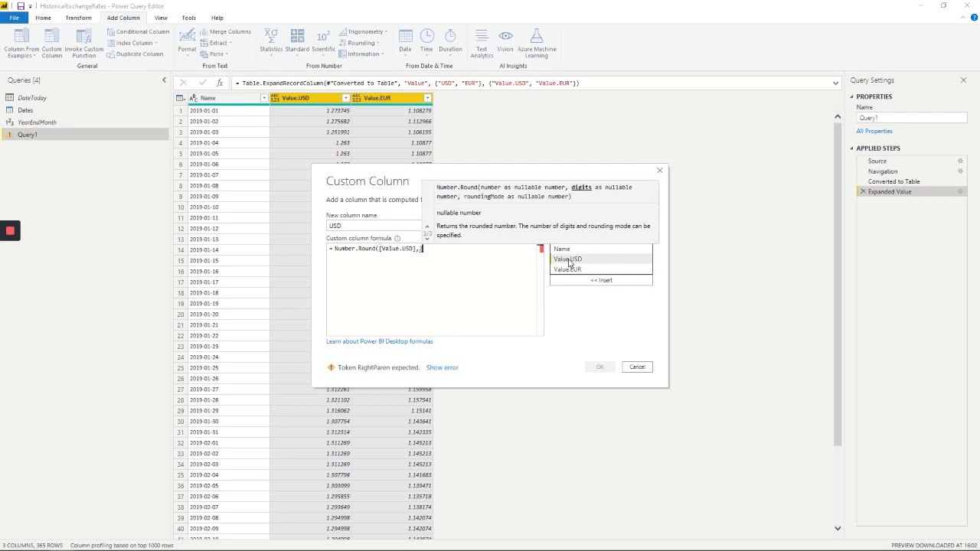Click Merge Columns in ribbon
The height and width of the screenshot is (551, 980).
click(x=225, y=32)
